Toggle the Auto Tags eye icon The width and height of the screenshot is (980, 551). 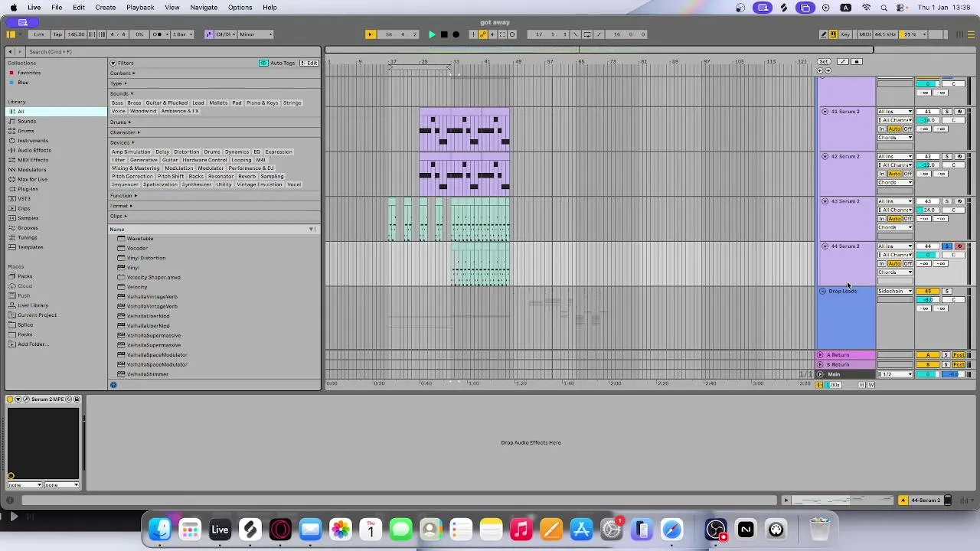click(x=263, y=63)
